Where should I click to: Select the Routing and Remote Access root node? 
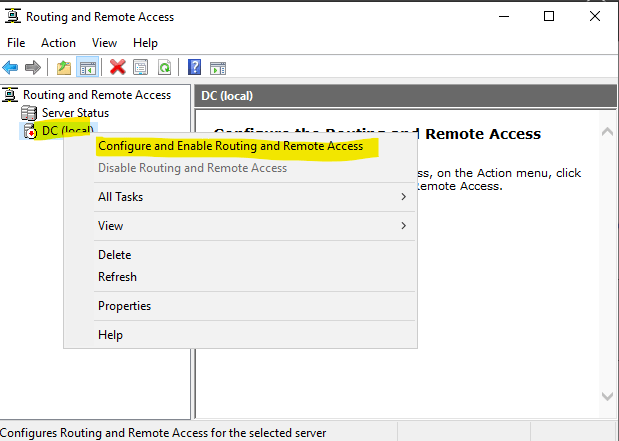(96, 95)
